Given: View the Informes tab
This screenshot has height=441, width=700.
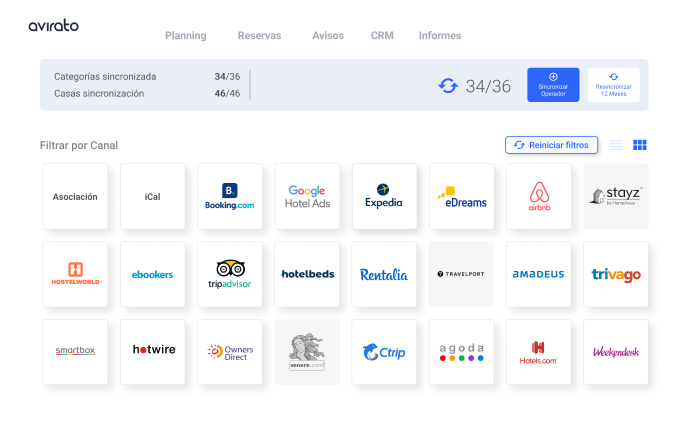Looking at the screenshot, I should [x=440, y=36].
